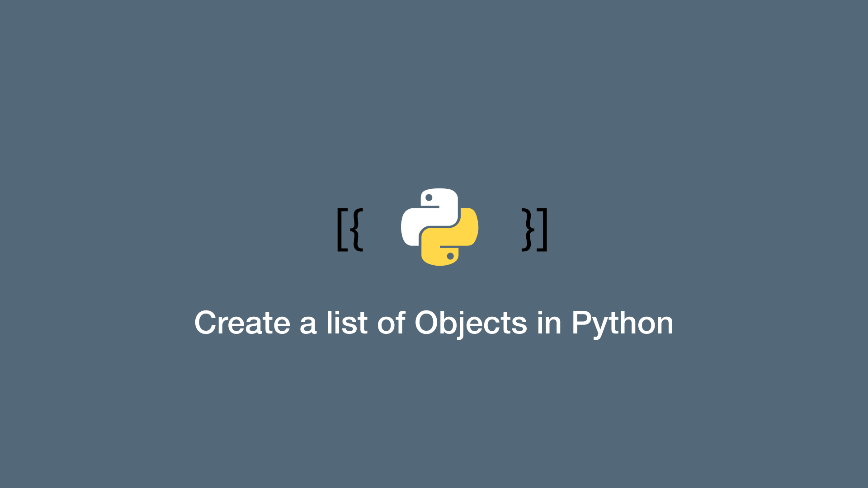Click the opening curly brace symbol

[357, 230]
